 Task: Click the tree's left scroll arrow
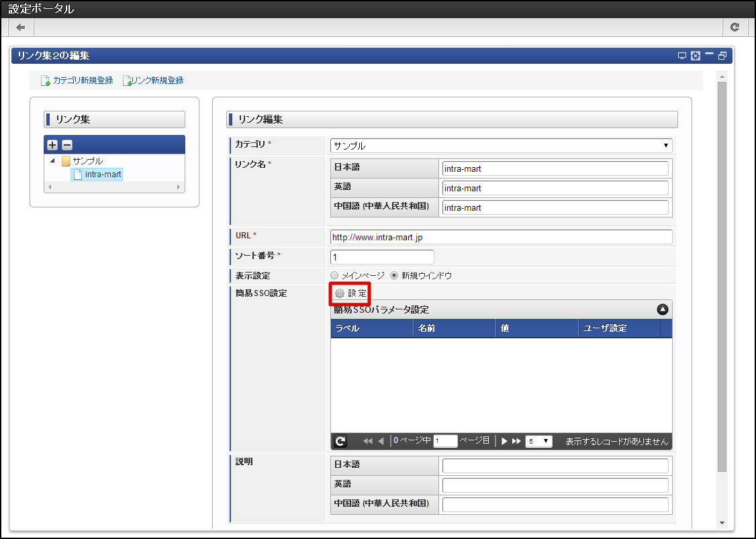pyautogui.click(x=50, y=187)
